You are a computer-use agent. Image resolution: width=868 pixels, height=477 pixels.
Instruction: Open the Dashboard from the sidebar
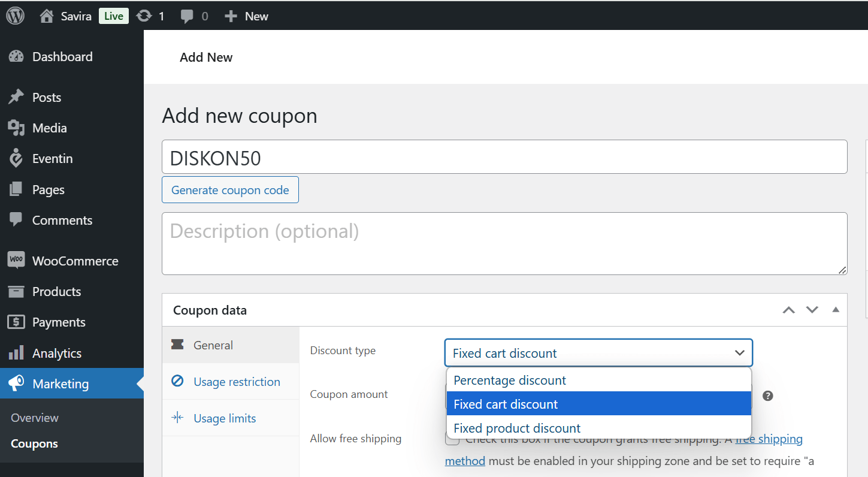62,57
